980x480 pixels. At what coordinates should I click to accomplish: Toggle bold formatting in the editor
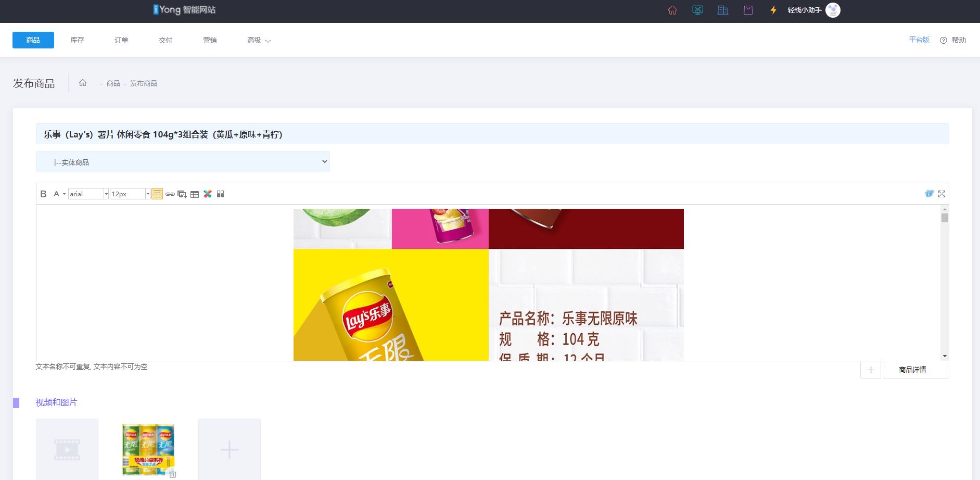pyautogui.click(x=43, y=194)
